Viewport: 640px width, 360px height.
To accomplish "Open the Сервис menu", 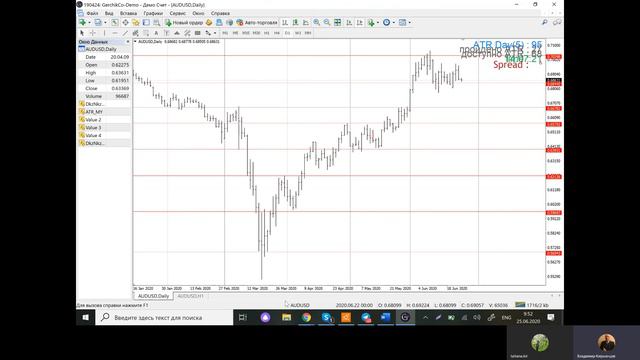I will tap(178, 13).
